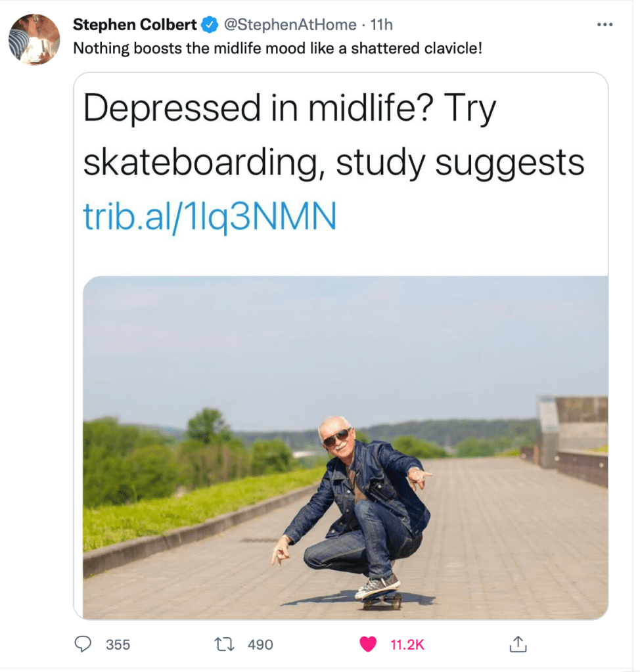Open the three-dot more options menu
640x672 pixels.
click(604, 25)
